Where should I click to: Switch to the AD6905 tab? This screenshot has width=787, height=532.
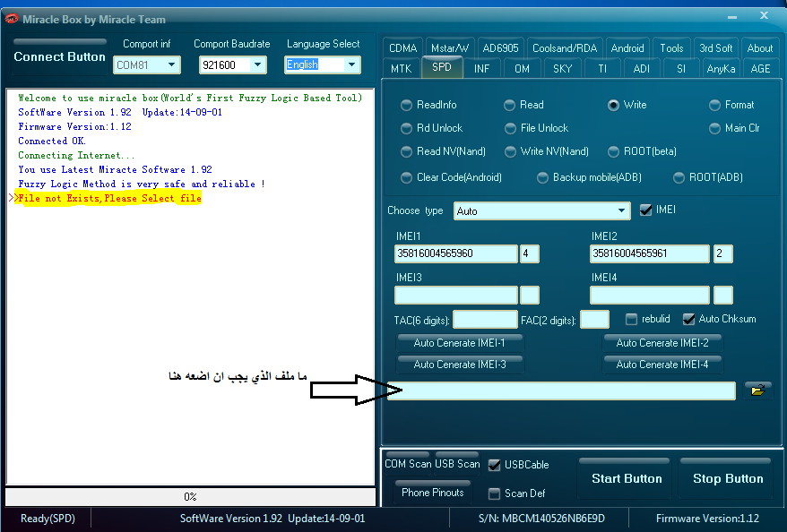[500, 48]
